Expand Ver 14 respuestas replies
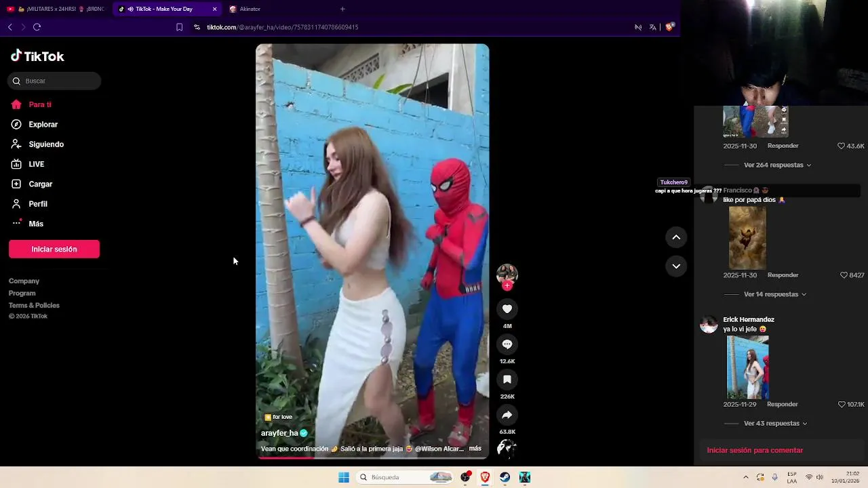Screen dimensions: 868x488 point(775,294)
